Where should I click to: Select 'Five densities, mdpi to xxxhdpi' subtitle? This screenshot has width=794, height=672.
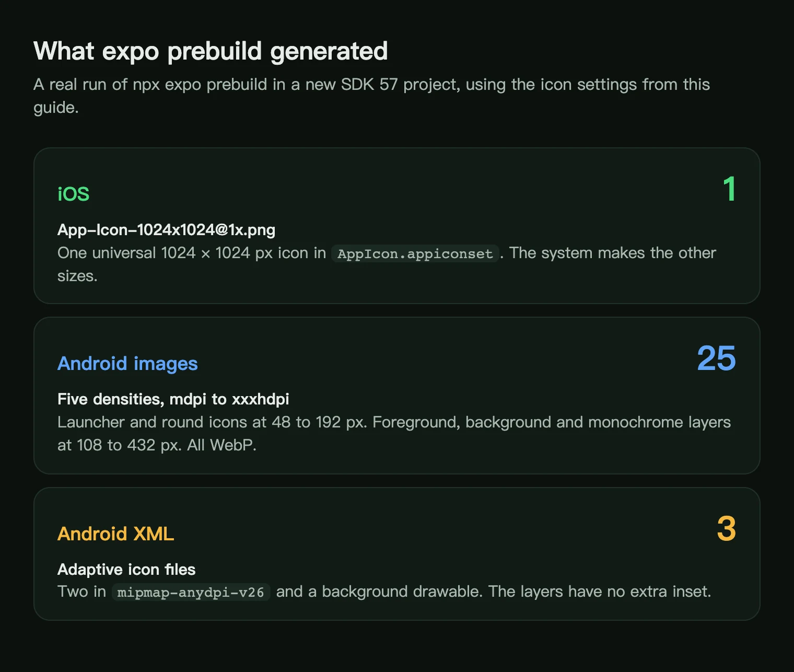pyautogui.click(x=173, y=399)
